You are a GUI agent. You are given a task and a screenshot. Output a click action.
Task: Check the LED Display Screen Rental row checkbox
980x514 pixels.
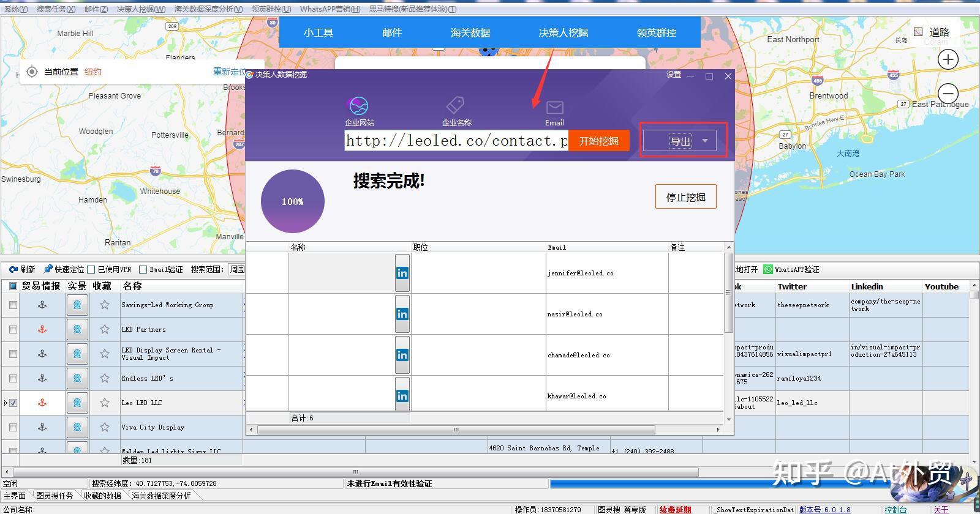13,354
